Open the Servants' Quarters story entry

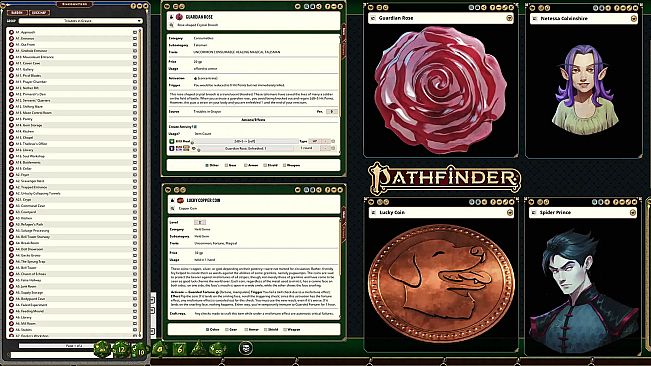point(33,100)
